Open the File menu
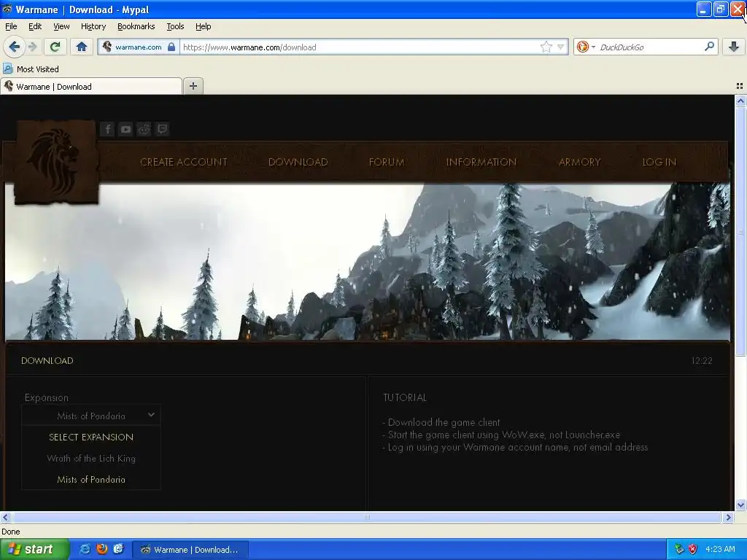Image resolution: width=747 pixels, height=560 pixels. (x=11, y=26)
